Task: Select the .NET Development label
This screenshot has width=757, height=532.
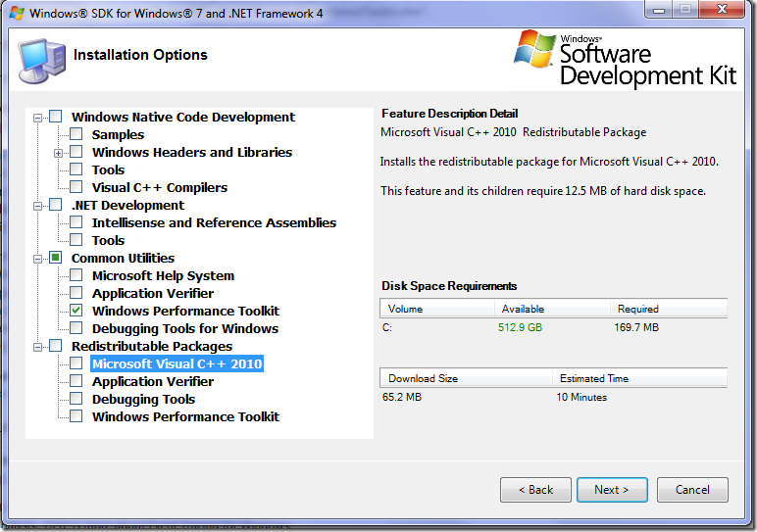Action: (127, 206)
